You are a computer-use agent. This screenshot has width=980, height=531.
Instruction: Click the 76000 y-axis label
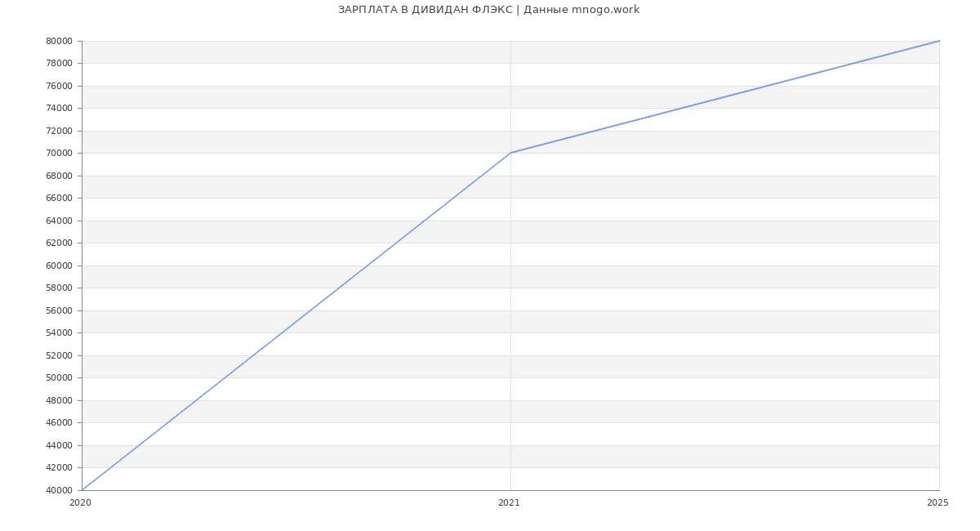click(x=59, y=86)
